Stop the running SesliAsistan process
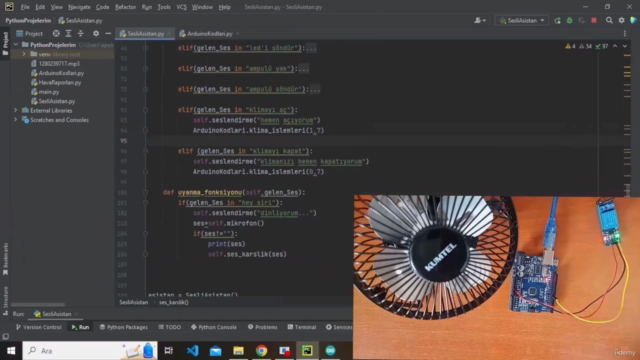The width and height of the screenshot is (640, 360). (x=594, y=20)
